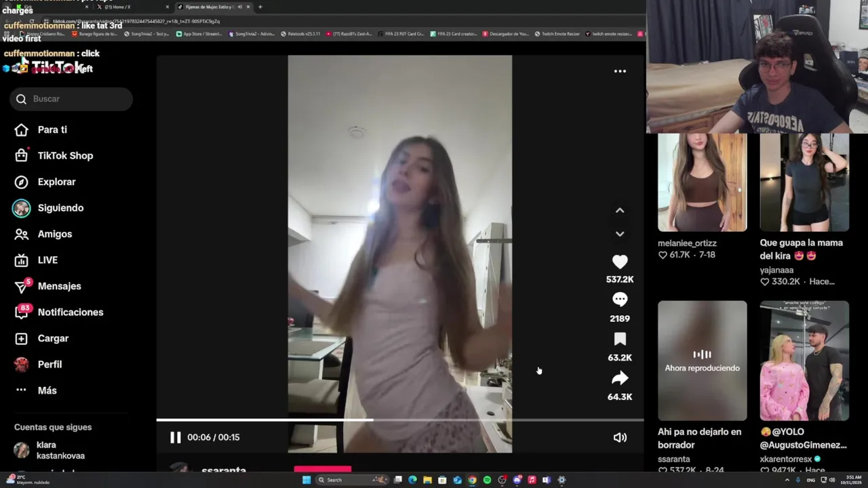Open Microsoft Edge from the taskbar

[x=412, y=480]
